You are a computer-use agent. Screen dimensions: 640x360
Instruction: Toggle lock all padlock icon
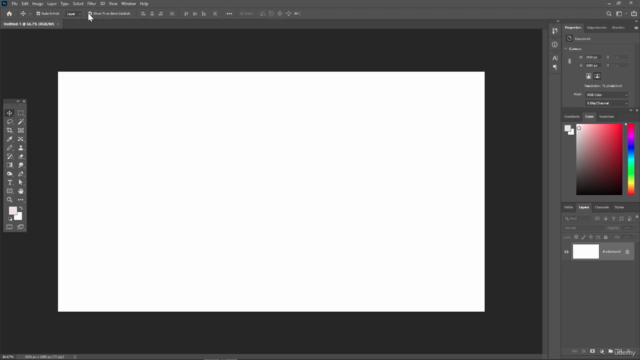coord(606,237)
